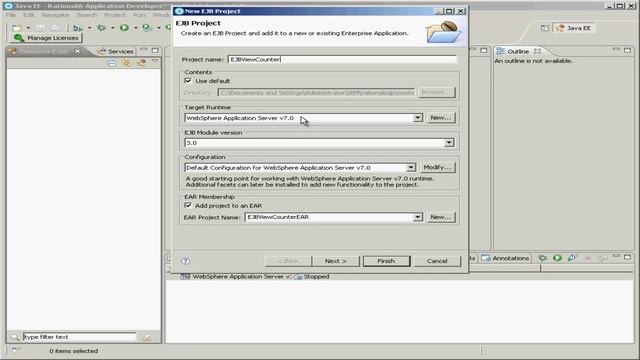Click the Project name input field
This screenshot has width=640, height=360.
coord(342,60)
